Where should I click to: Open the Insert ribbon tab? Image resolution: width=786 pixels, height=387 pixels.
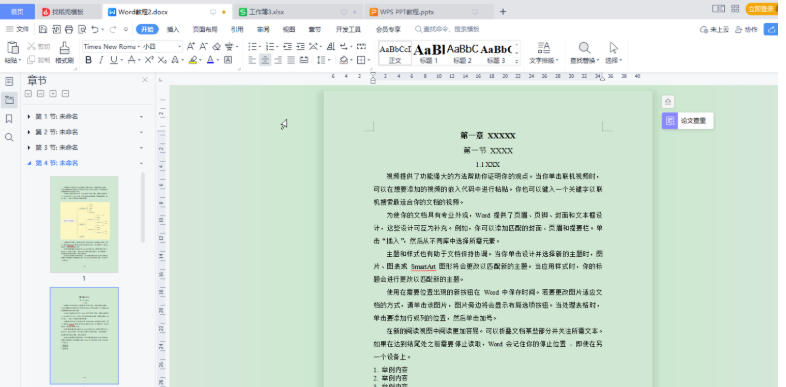(x=173, y=29)
